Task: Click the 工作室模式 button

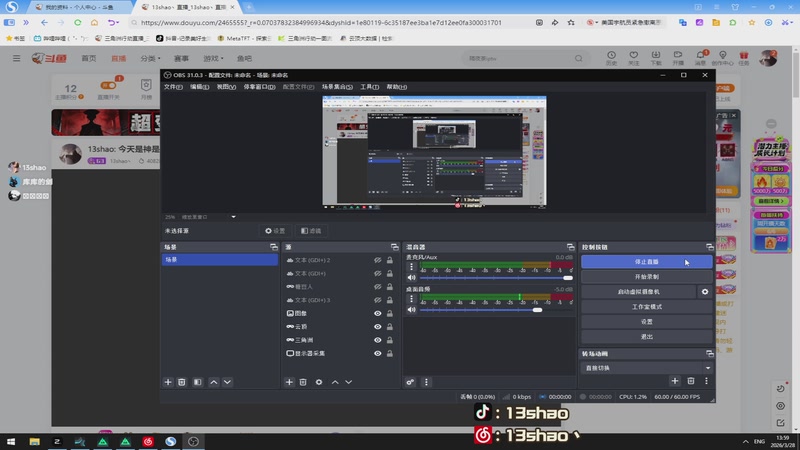Action: (646, 307)
